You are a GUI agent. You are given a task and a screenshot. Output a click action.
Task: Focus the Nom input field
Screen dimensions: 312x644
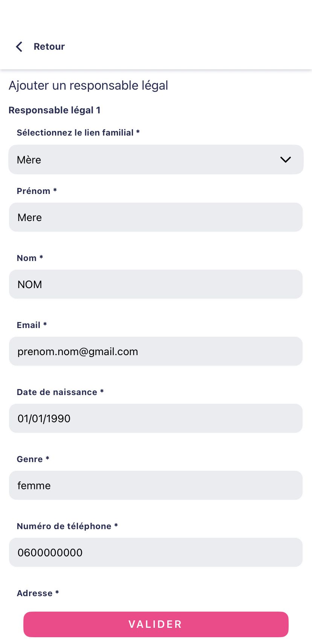coord(156,284)
